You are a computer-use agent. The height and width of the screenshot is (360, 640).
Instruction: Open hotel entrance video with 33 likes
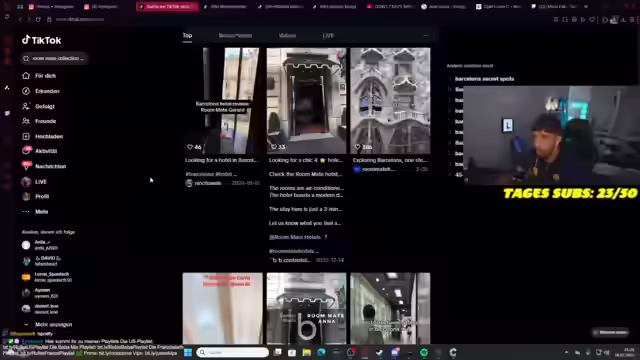306,101
